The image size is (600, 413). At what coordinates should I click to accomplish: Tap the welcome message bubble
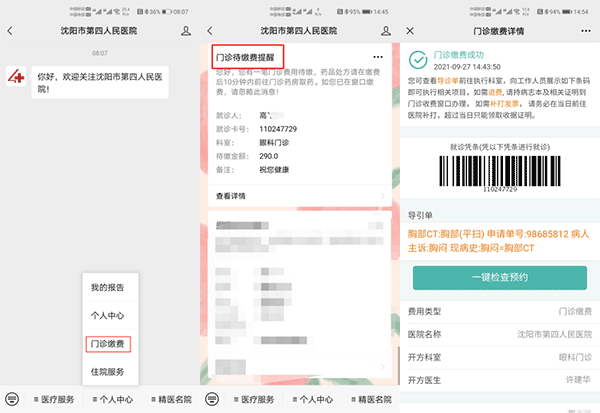tap(100, 82)
